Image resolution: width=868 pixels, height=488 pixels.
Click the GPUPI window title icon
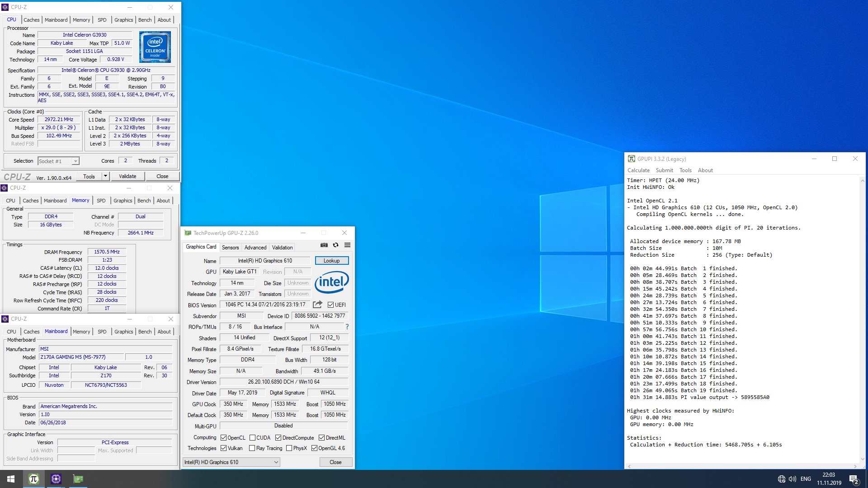[632, 159]
